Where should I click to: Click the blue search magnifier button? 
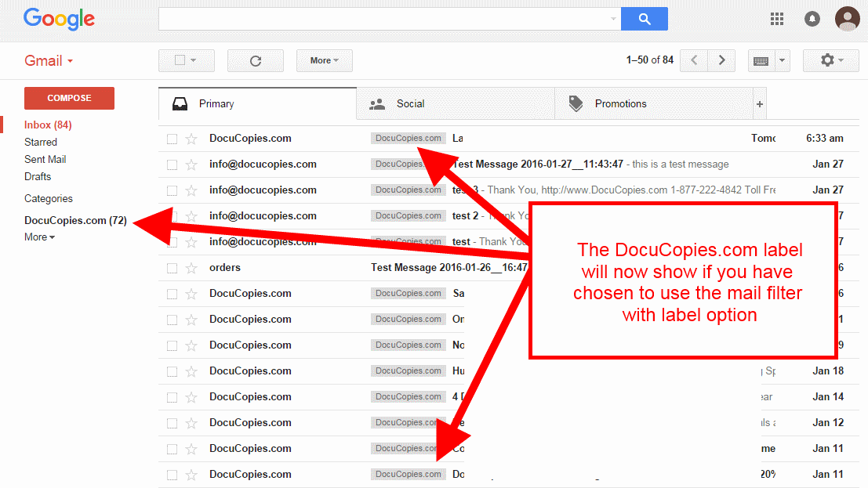coord(644,19)
